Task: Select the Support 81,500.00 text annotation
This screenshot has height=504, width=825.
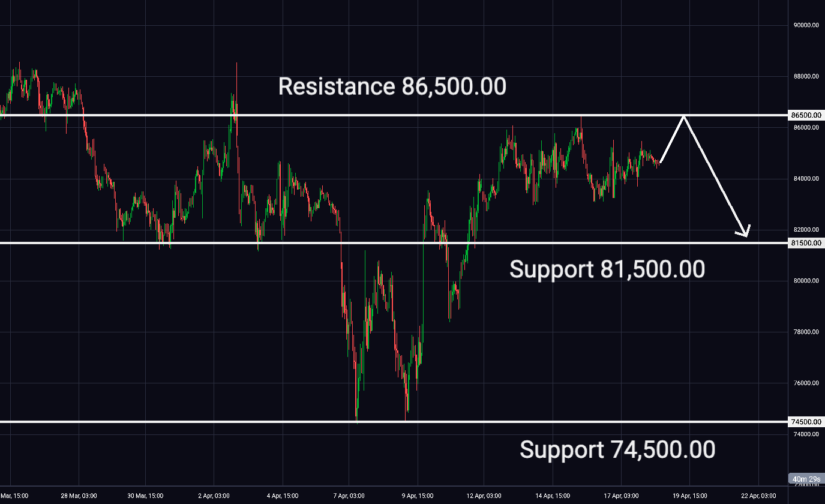Action: 607,270
